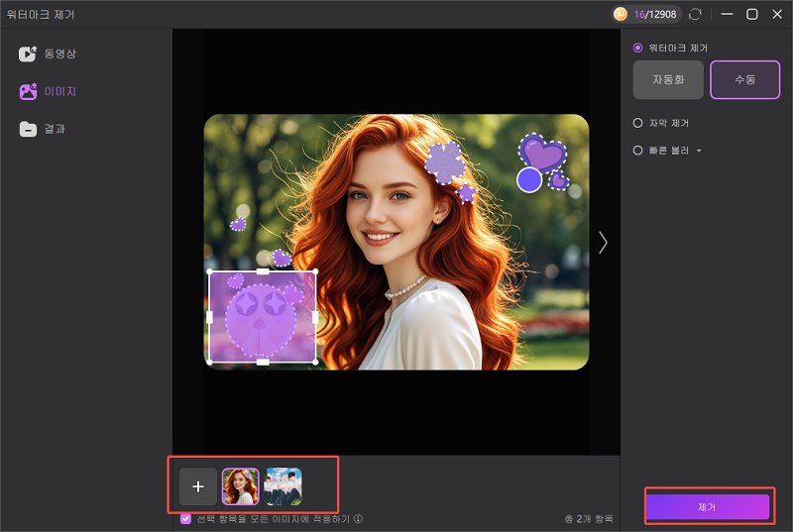
Task: Select the 워터마크 제거 radio option
Action: [638, 47]
